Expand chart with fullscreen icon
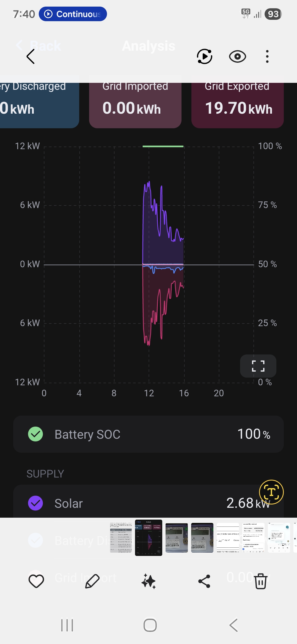The image size is (297, 644). [x=258, y=366]
